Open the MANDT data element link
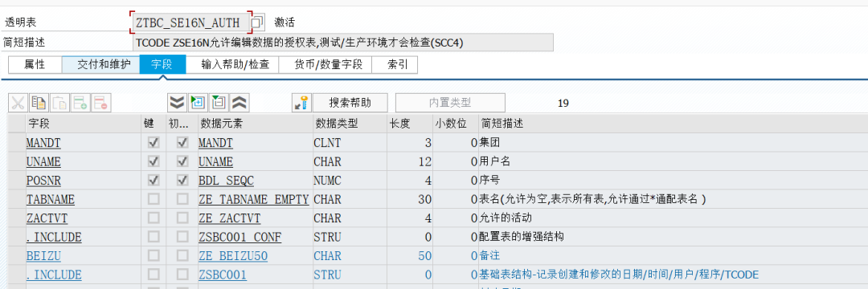Image resolution: width=868 pixels, height=289 pixels. tap(216, 143)
